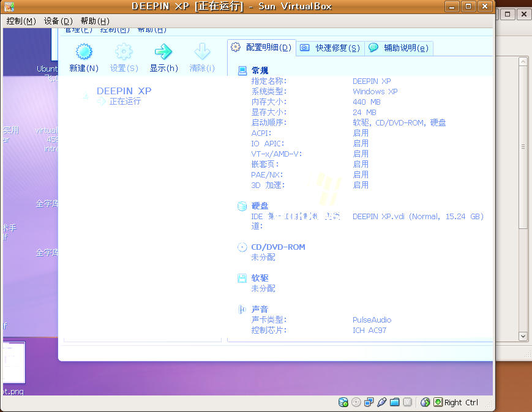Click the boot order value 软驱, CD/DVD-ROM, 硬盘
Viewport: 532px width, 412px height.
click(x=399, y=123)
